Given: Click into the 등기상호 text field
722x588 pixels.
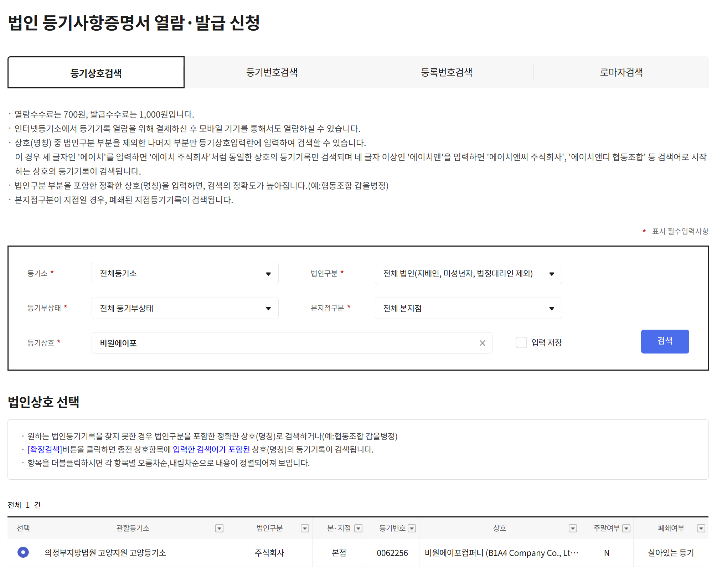Looking at the screenshot, I should tap(285, 343).
